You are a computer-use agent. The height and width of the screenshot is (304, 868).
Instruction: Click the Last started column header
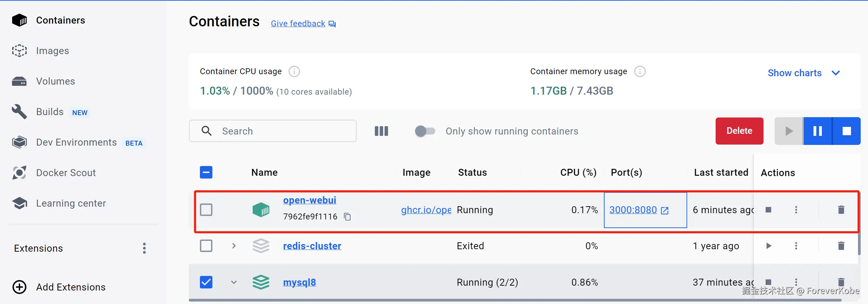(721, 173)
